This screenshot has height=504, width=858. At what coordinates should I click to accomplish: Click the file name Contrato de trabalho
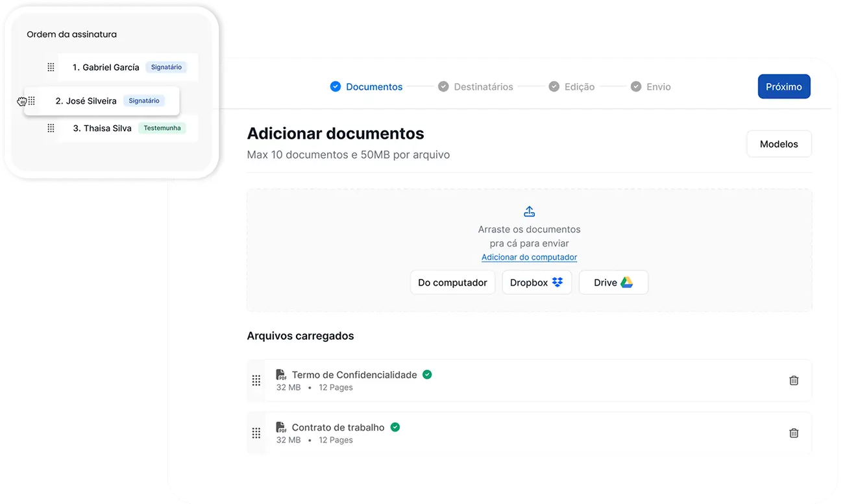coord(338,427)
